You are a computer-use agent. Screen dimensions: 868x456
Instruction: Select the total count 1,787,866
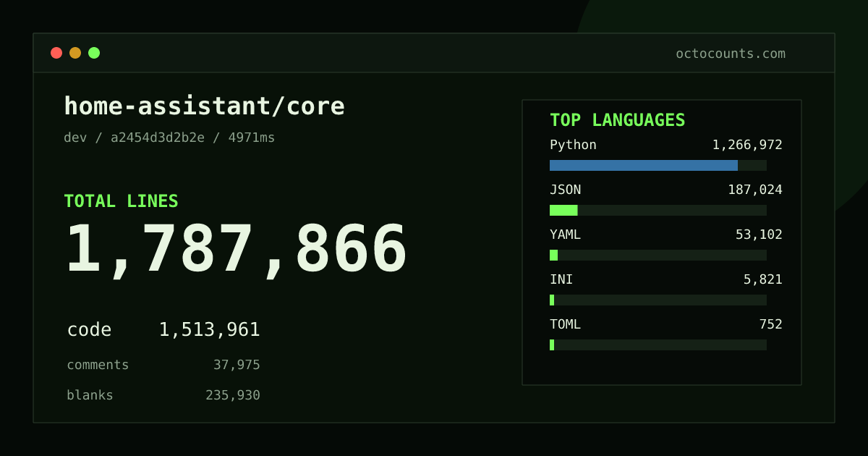point(237,250)
